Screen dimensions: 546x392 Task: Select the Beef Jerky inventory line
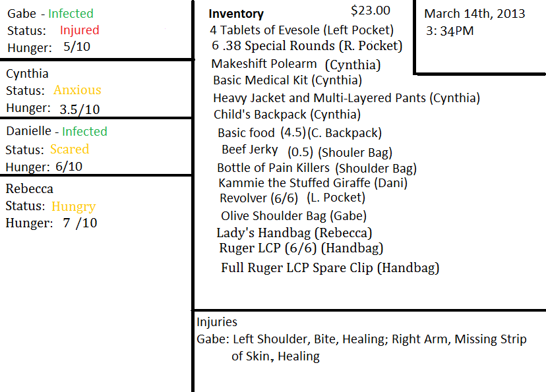click(286, 151)
